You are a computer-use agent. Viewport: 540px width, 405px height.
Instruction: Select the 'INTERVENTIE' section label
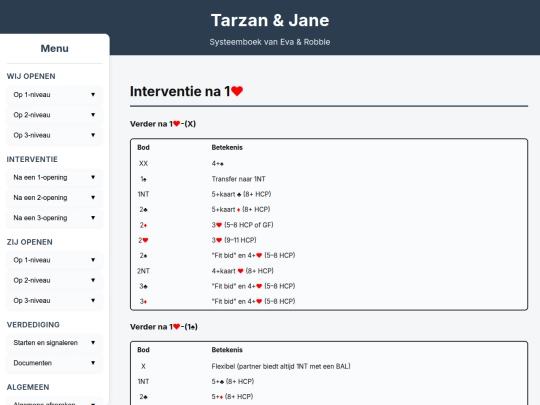[32, 159]
